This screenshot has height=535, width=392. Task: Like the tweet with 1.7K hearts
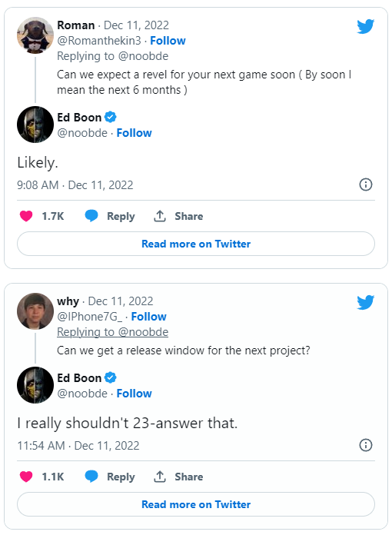26,216
